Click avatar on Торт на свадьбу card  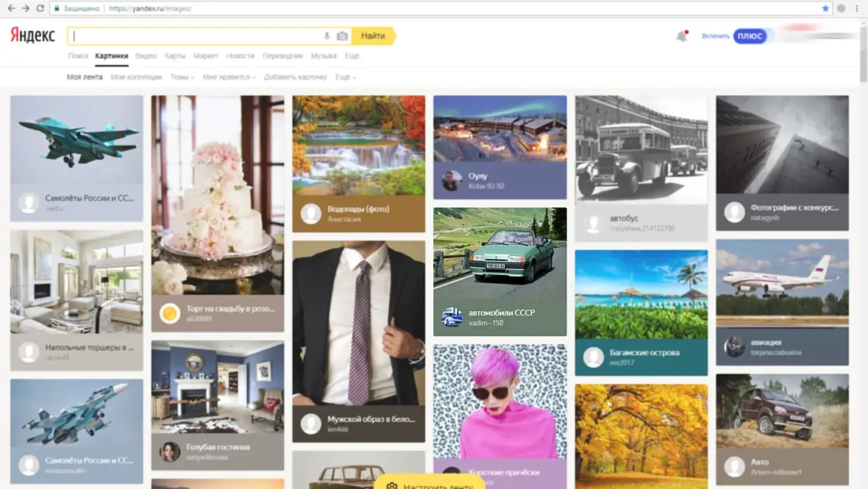pyautogui.click(x=169, y=313)
